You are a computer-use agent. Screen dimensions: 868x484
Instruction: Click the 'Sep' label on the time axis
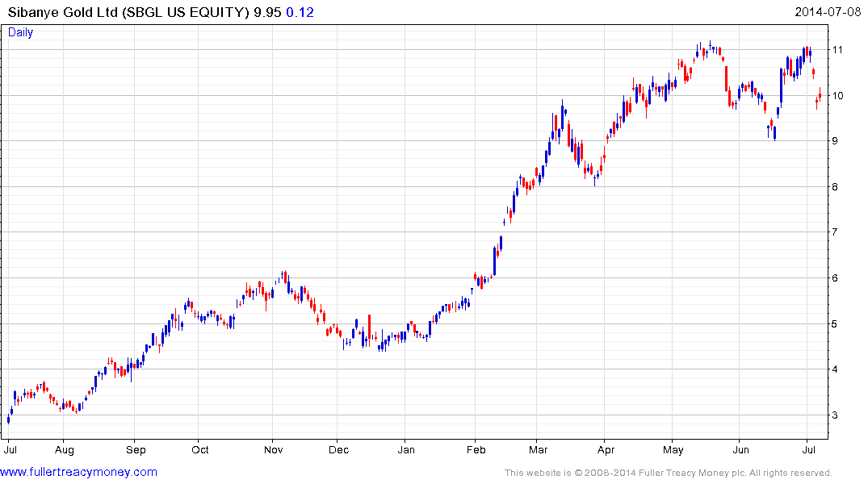click(x=136, y=449)
